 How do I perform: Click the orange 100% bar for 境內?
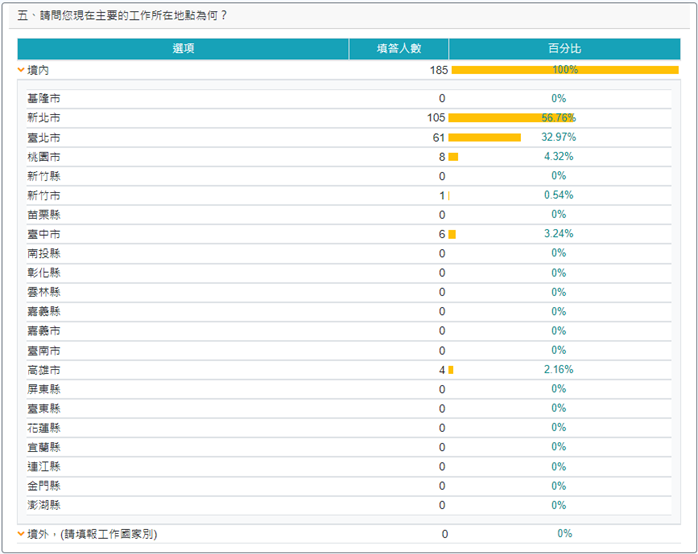pos(565,70)
